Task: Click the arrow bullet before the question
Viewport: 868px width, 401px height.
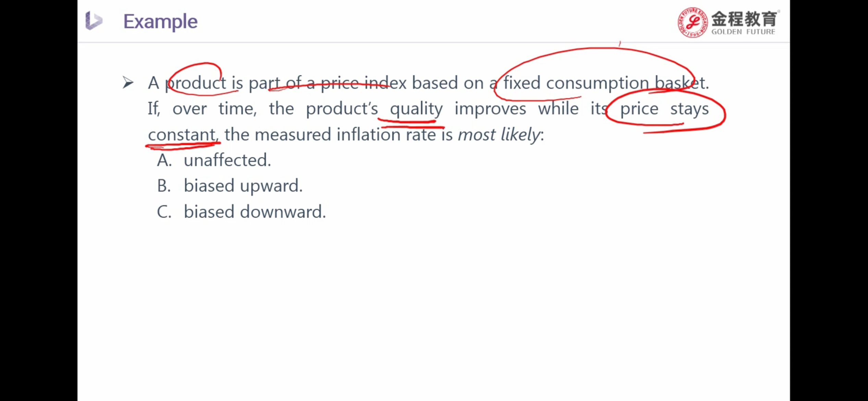Action: [x=128, y=83]
